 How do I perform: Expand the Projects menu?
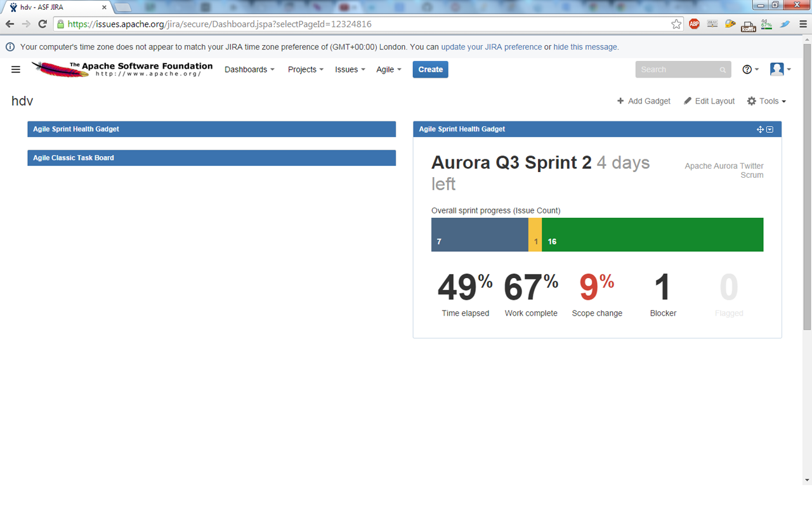[306, 70]
